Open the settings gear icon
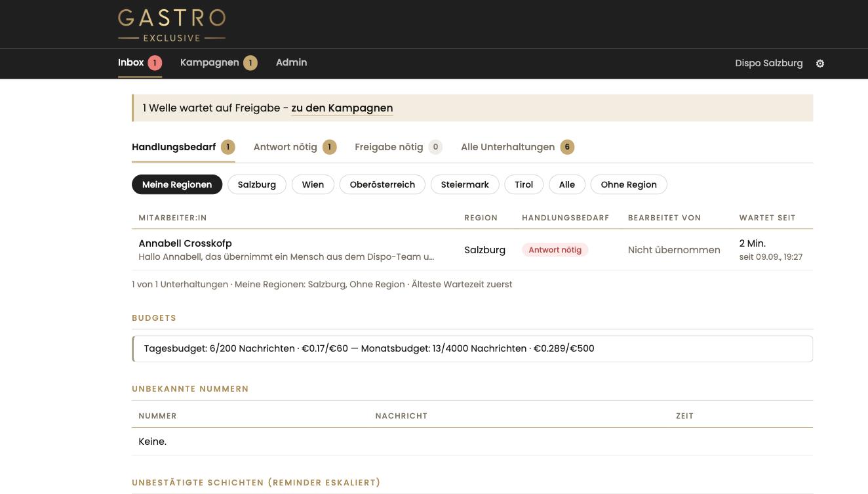This screenshot has width=868, height=494. (x=819, y=64)
